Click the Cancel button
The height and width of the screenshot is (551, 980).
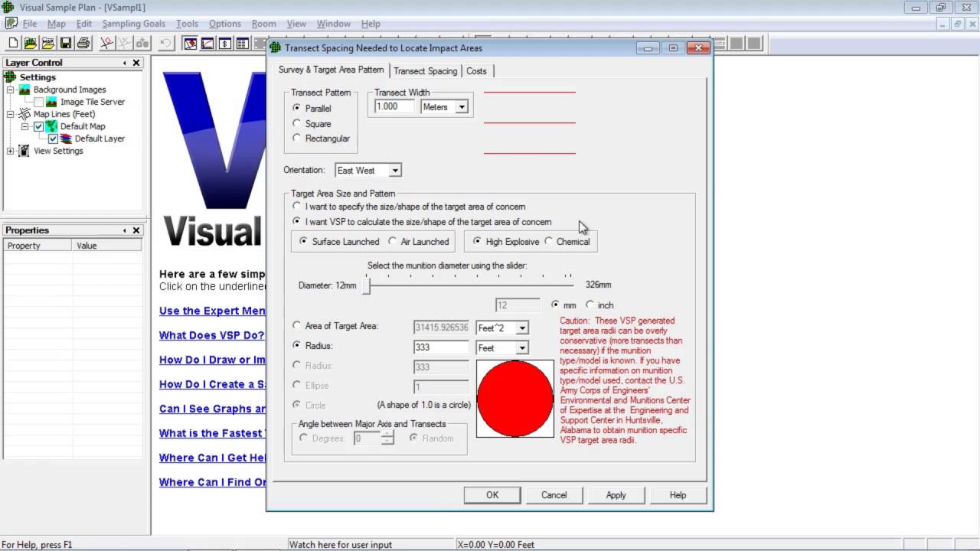point(554,495)
